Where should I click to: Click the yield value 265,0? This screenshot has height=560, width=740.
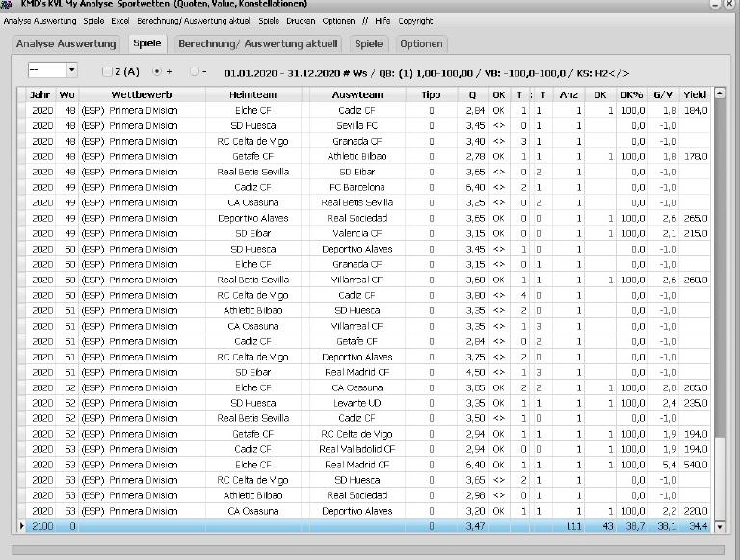coord(695,218)
